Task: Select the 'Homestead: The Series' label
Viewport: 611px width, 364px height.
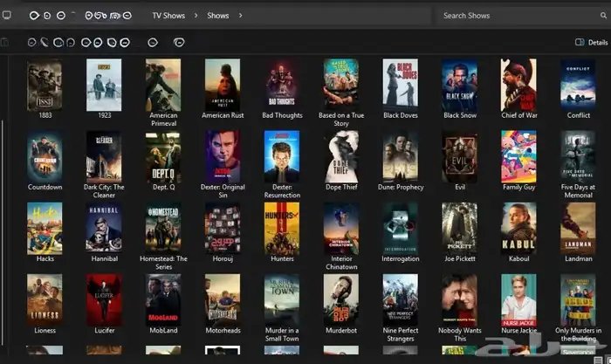Action: coord(164,263)
